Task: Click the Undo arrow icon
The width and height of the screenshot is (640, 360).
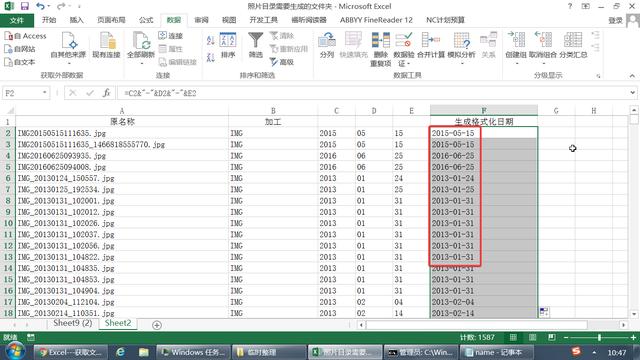Action: pyautogui.click(x=40, y=6)
